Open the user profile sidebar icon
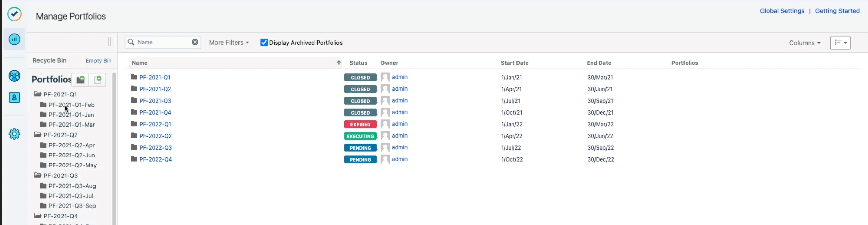The image size is (868, 225). [x=14, y=98]
